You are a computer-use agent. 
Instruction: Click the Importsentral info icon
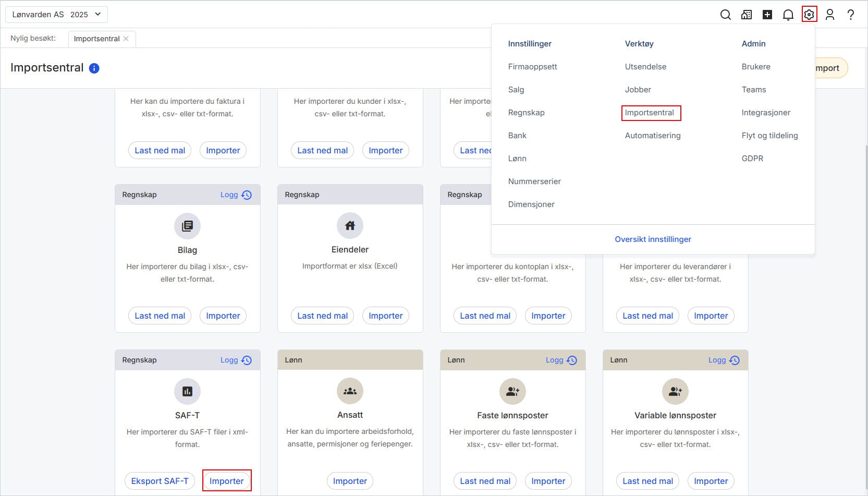pyautogui.click(x=94, y=68)
